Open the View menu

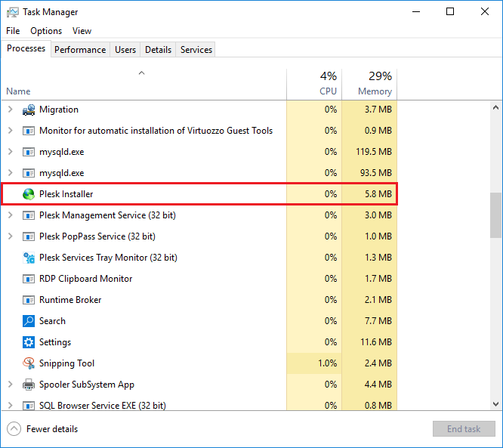82,31
